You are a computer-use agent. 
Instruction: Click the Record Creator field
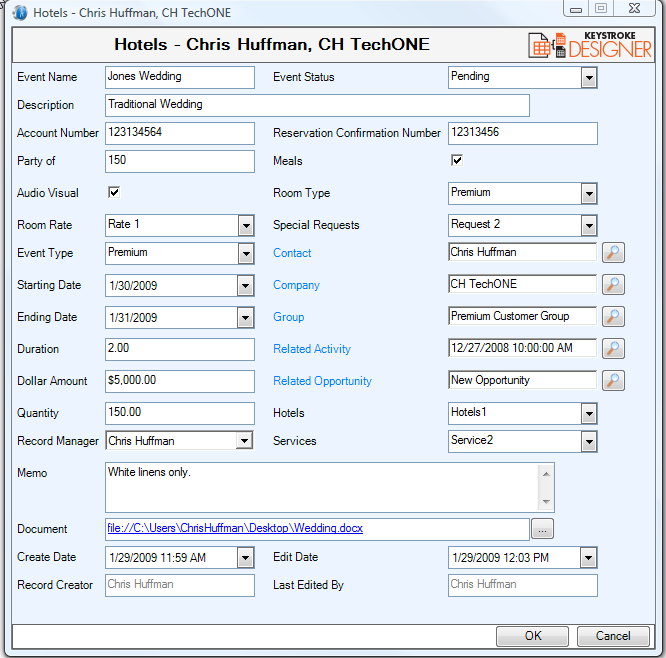180,585
